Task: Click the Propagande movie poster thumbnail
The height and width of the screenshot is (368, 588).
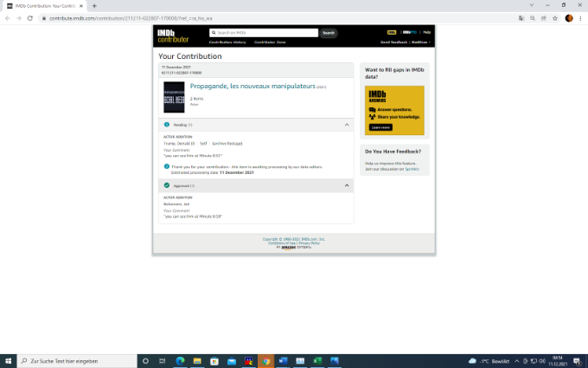Action: [174, 97]
